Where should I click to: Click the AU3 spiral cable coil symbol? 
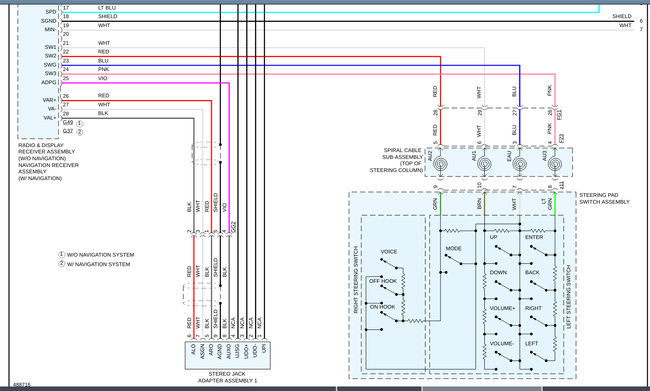coord(555,165)
